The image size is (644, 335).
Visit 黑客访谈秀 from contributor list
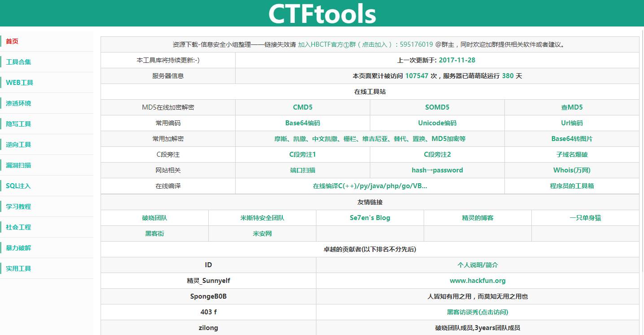478,312
